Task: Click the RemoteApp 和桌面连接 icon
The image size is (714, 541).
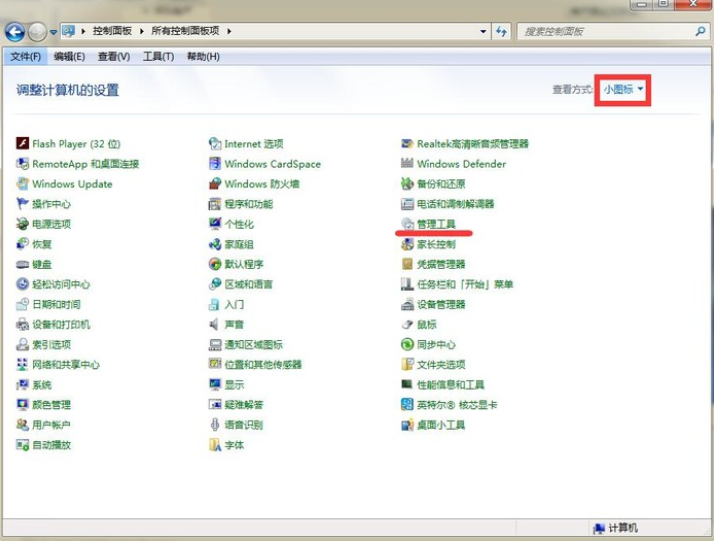Action: tap(22, 163)
